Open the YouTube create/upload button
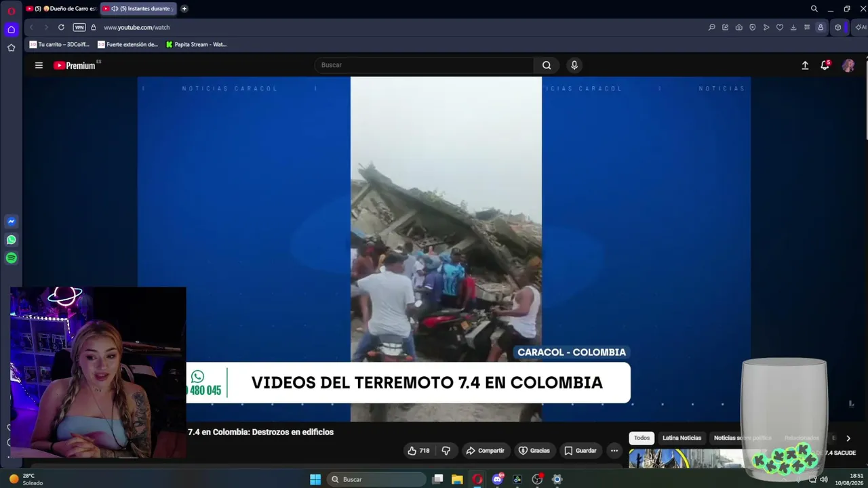This screenshot has height=488, width=868. point(805,66)
